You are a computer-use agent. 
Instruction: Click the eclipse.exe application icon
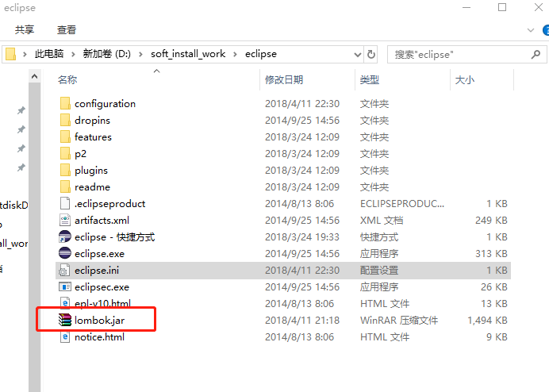click(x=65, y=253)
